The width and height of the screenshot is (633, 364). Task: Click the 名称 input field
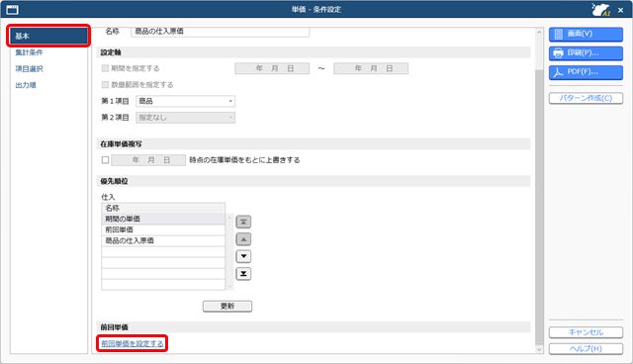(x=220, y=32)
